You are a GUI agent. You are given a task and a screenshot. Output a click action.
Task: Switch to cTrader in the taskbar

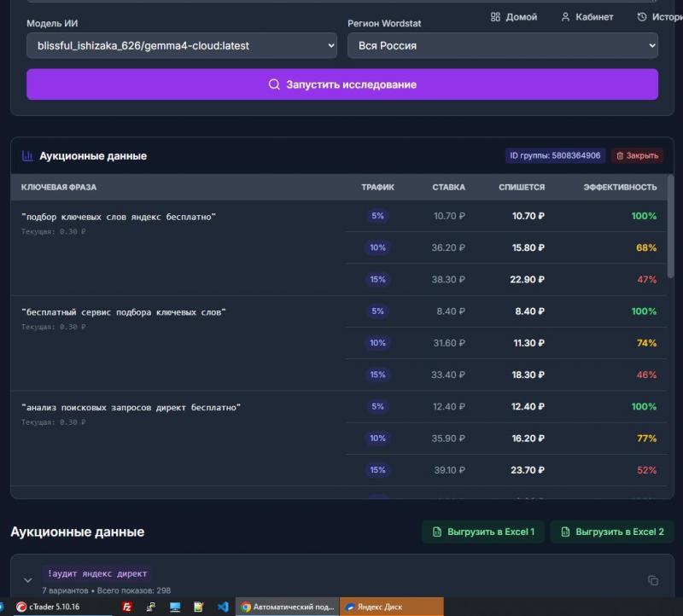coord(48,607)
